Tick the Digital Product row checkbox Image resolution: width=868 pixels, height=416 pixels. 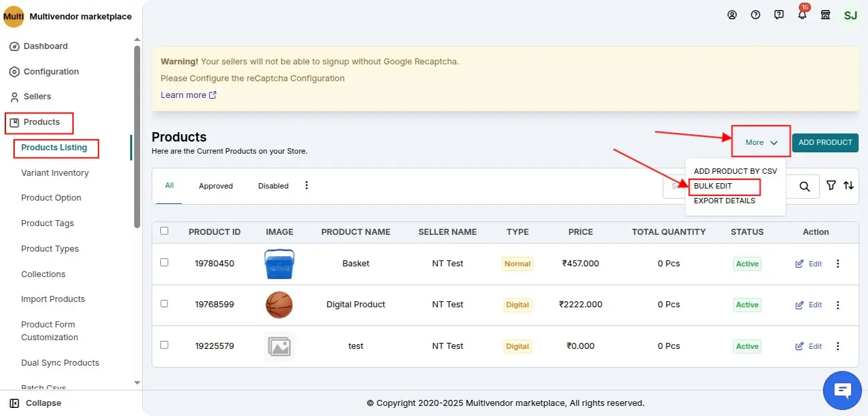[x=164, y=303]
